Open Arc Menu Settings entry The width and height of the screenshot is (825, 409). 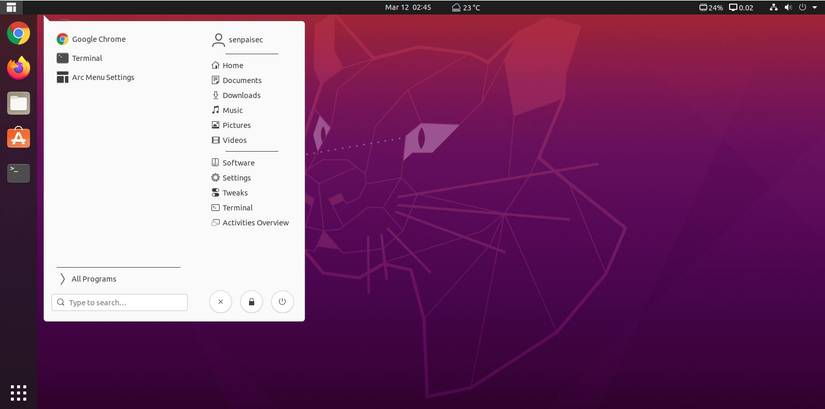click(x=95, y=77)
